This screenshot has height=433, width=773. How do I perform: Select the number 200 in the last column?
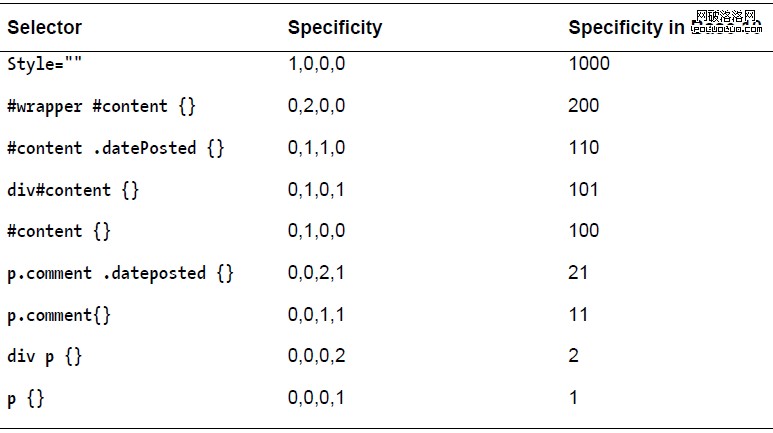(584, 106)
